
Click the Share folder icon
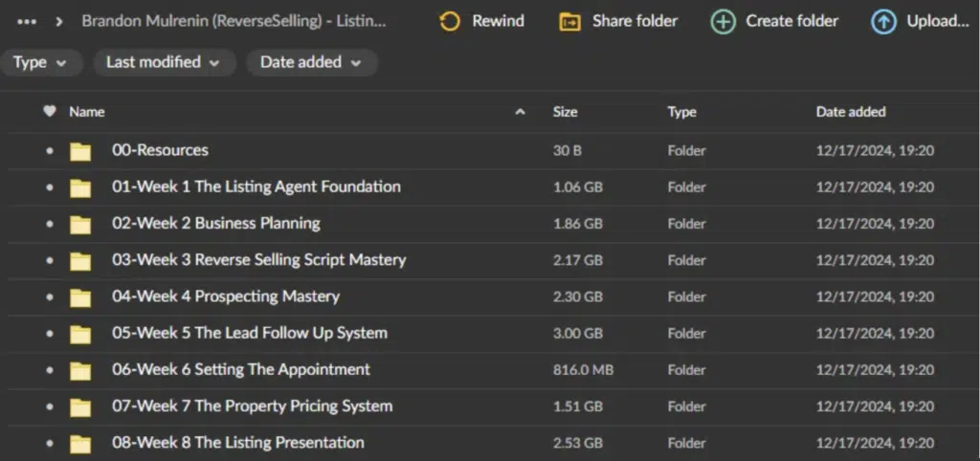(x=569, y=23)
